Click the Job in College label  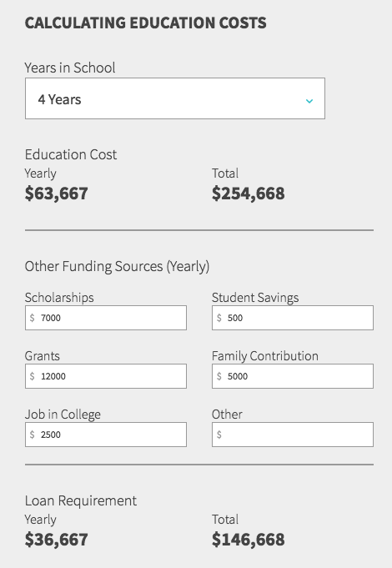click(63, 415)
